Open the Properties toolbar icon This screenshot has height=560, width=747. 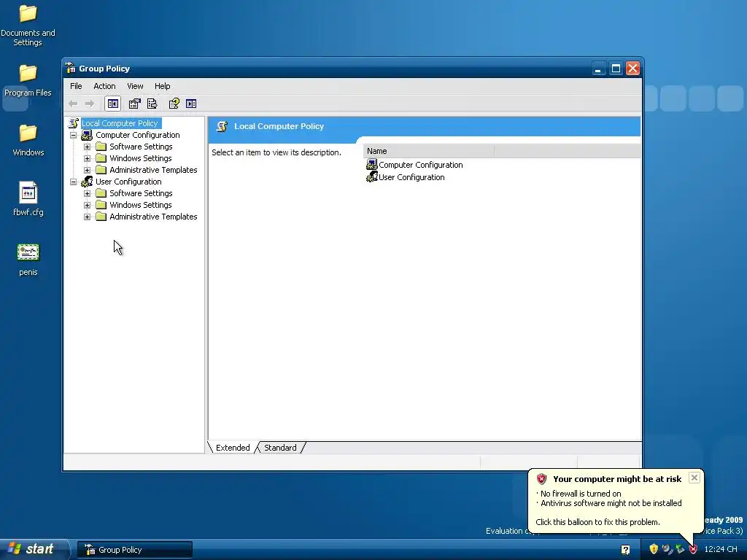[x=134, y=104]
